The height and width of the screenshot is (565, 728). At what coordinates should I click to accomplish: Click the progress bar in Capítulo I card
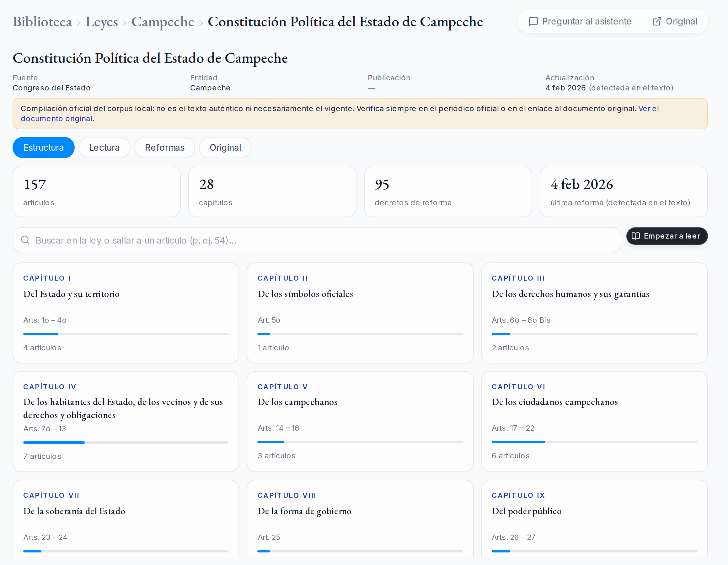126,334
